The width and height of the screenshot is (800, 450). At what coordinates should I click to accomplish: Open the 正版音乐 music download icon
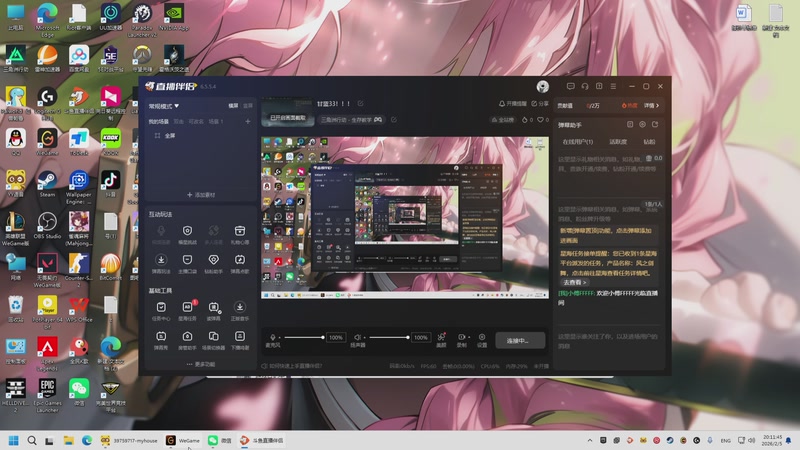point(239,311)
